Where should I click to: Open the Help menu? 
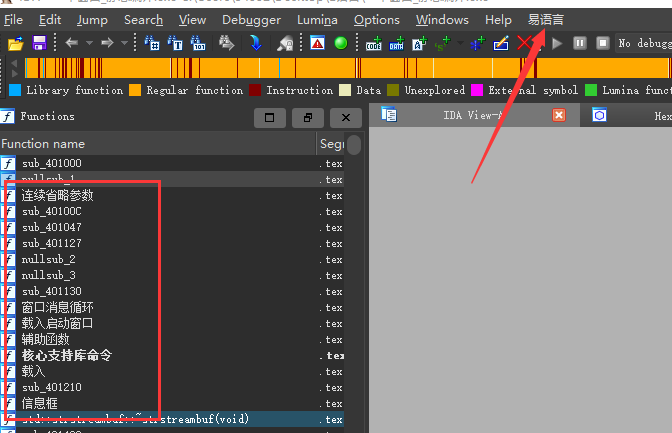(498, 20)
